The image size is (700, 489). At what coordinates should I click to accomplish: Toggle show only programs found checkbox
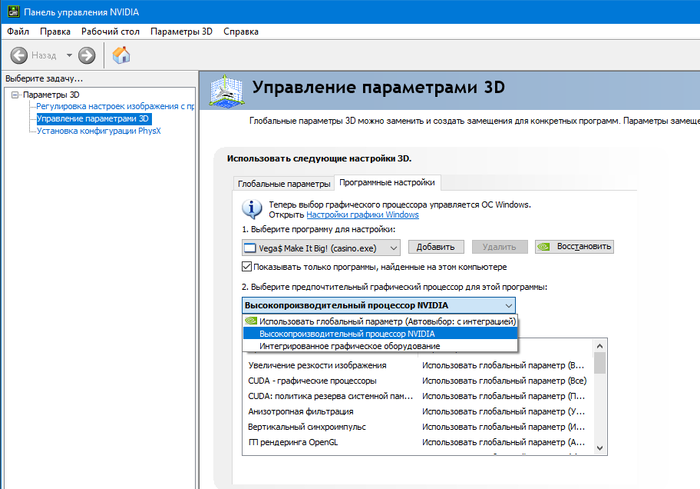coord(247,267)
